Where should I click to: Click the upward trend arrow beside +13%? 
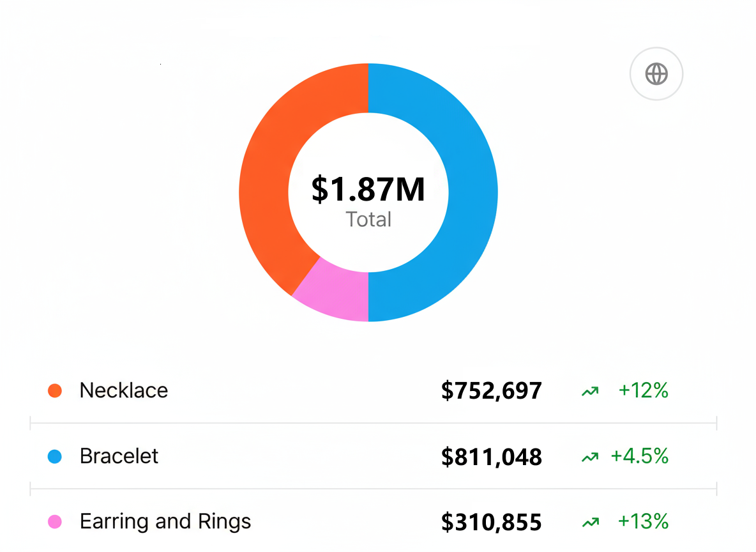click(590, 523)
